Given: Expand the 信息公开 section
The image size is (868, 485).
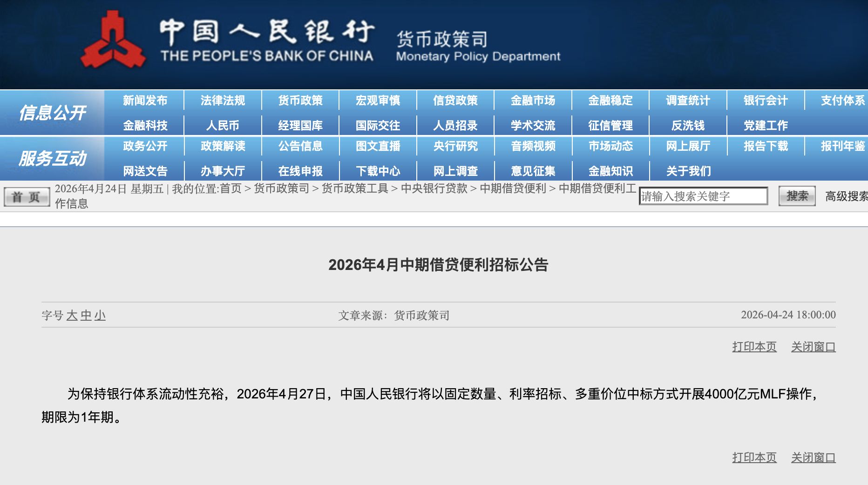Looking at the screenshot, I should [53, 112].
